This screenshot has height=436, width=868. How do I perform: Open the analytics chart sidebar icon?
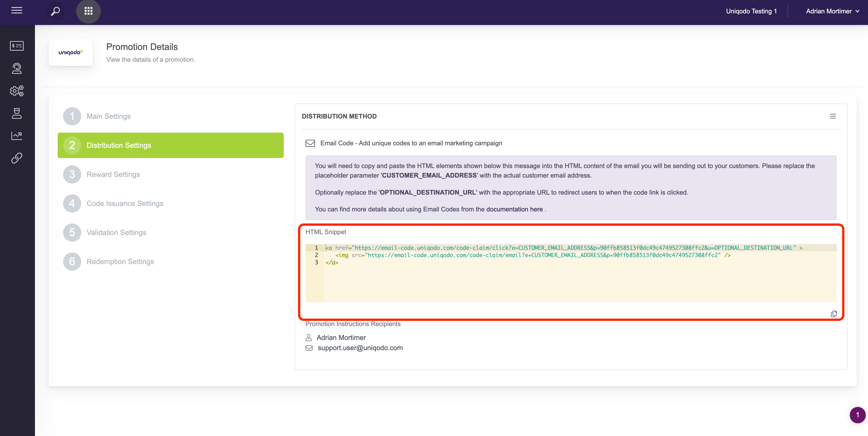tap(17, 136)
